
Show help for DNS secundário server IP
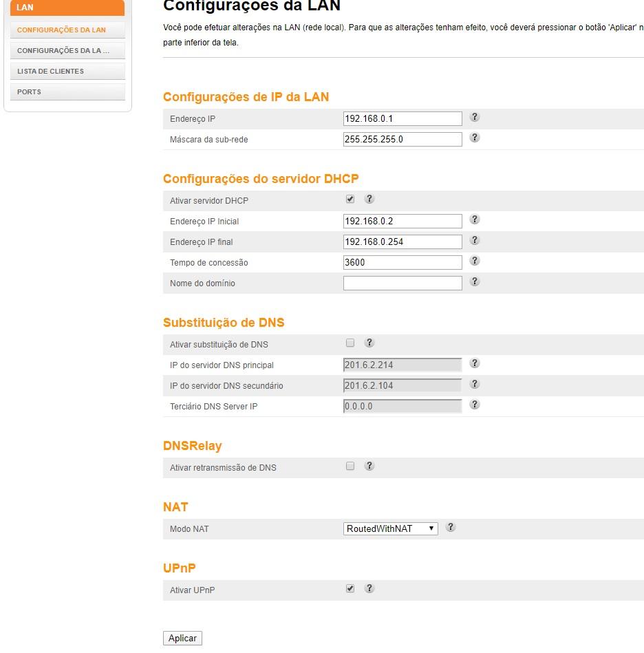coord(475,384)
